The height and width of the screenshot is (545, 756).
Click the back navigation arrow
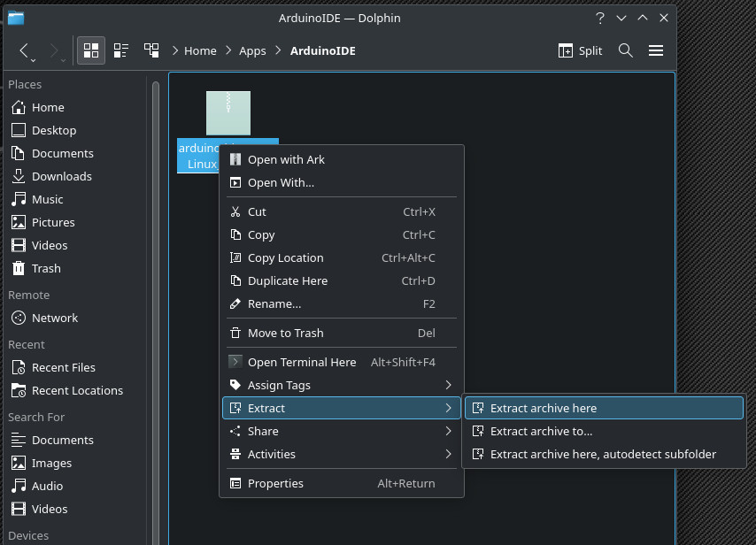click(x=25, y=50)
